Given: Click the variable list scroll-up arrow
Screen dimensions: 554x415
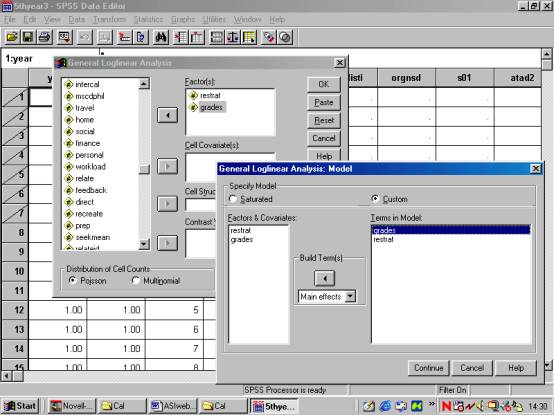Looking at the screenshot, I should pyautogui.click(x=144, y=84).
